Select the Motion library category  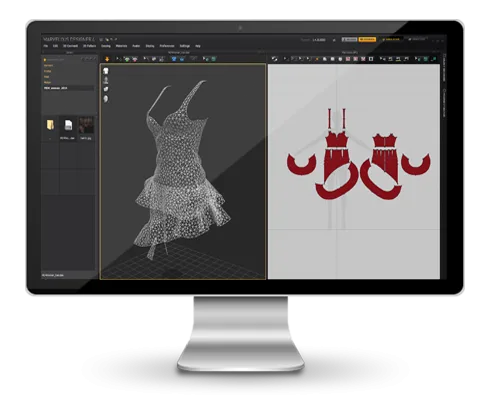tap(47, 82)
